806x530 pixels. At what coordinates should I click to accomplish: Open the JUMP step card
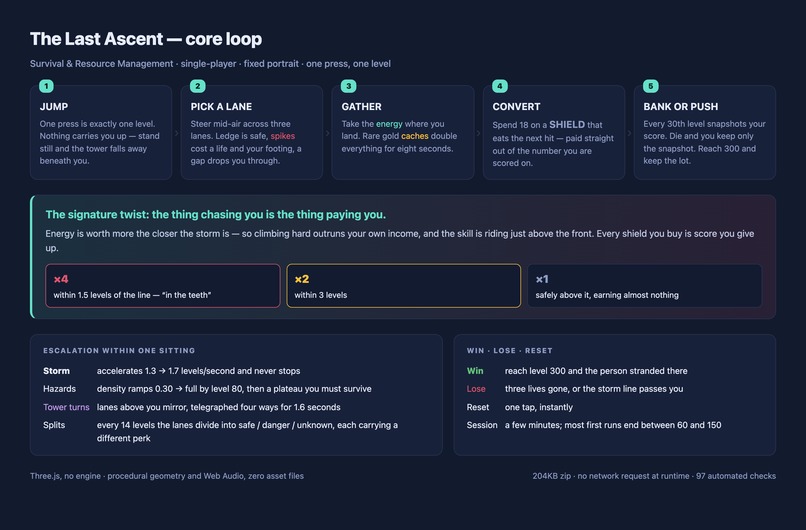tap(101, 133)
